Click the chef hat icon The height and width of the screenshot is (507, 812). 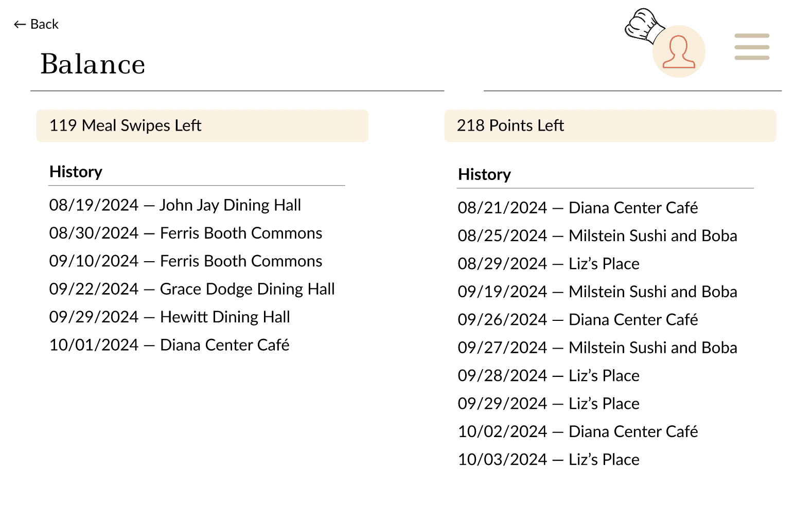[x=643, y=26]
